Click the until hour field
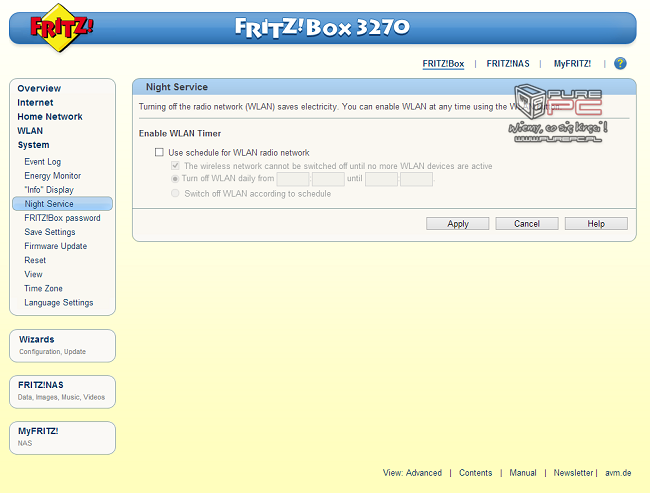This screenshot has height=493, width=650. click(x=381, y=179)
